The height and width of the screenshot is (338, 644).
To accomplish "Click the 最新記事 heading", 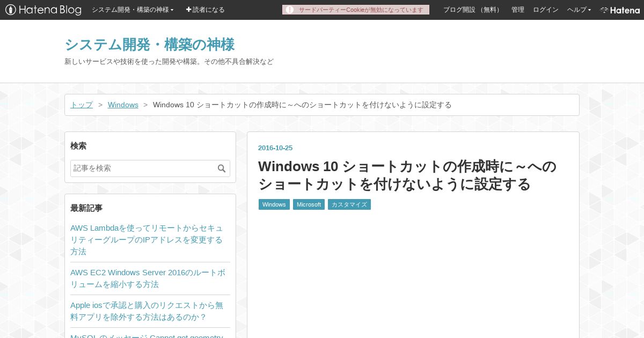I will tap(86, 208).
